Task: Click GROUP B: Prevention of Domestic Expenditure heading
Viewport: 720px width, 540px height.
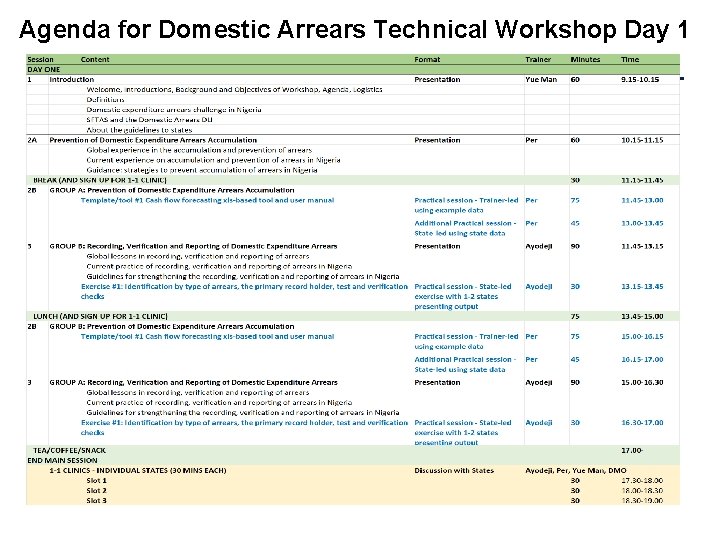Action: [172, 326]
